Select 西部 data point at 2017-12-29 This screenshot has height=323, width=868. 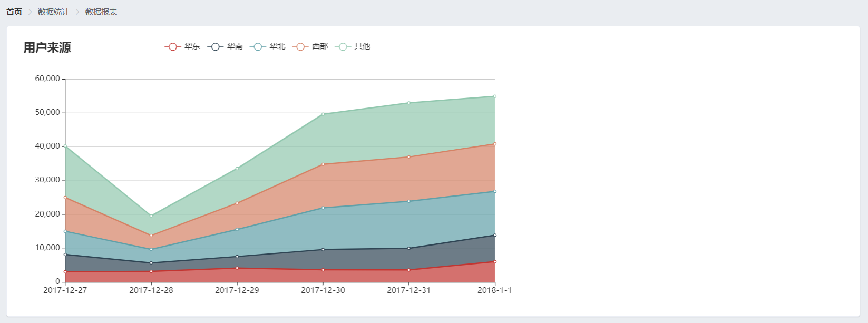click(x=237, y=203)
